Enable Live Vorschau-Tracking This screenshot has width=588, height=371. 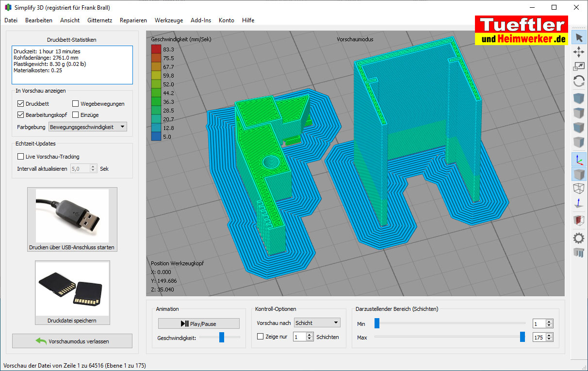(x=20, y=157)
